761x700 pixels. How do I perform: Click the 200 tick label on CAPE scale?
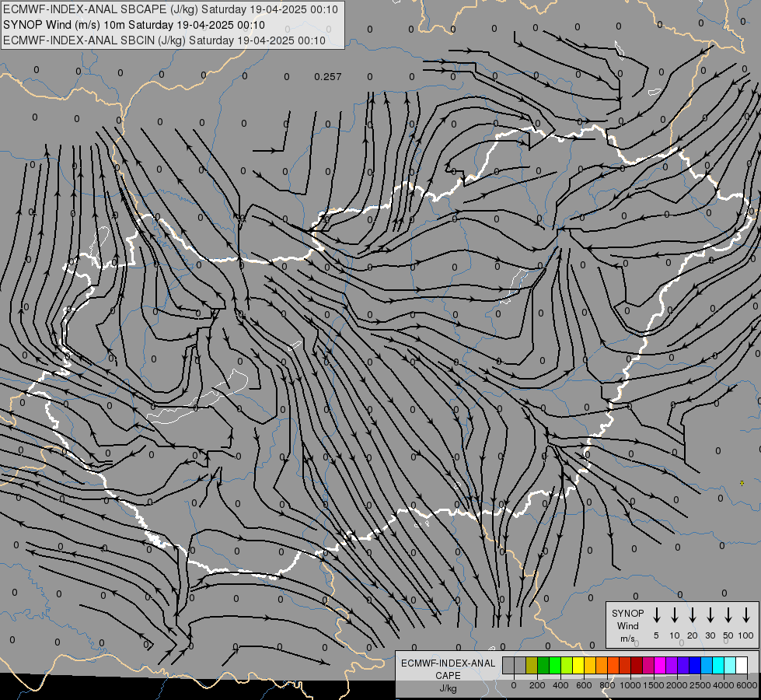click(537, 685)
